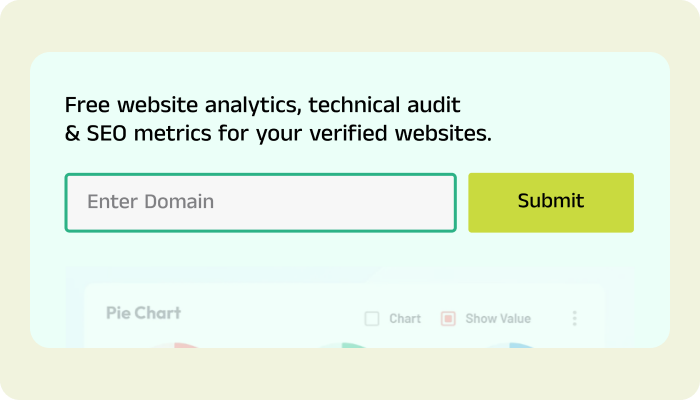700x400 pixels.
Task: Click the pink square inside Show Value box
Action: [448, 319]
